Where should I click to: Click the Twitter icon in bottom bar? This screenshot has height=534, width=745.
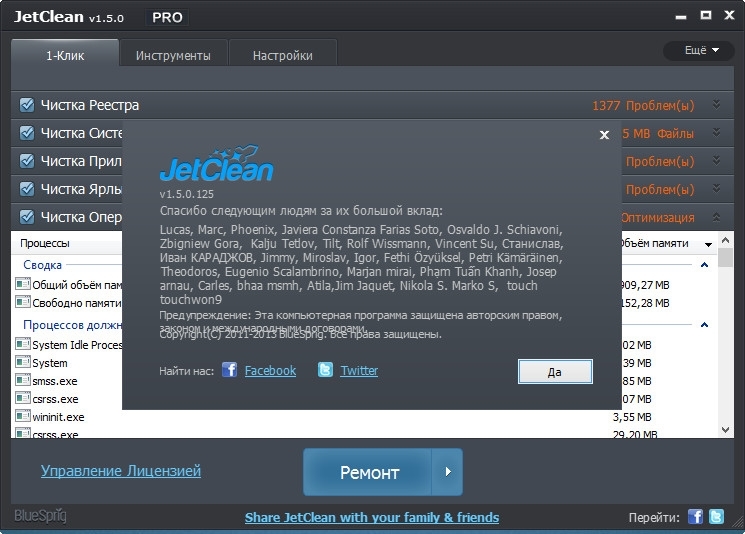point(716,517)
